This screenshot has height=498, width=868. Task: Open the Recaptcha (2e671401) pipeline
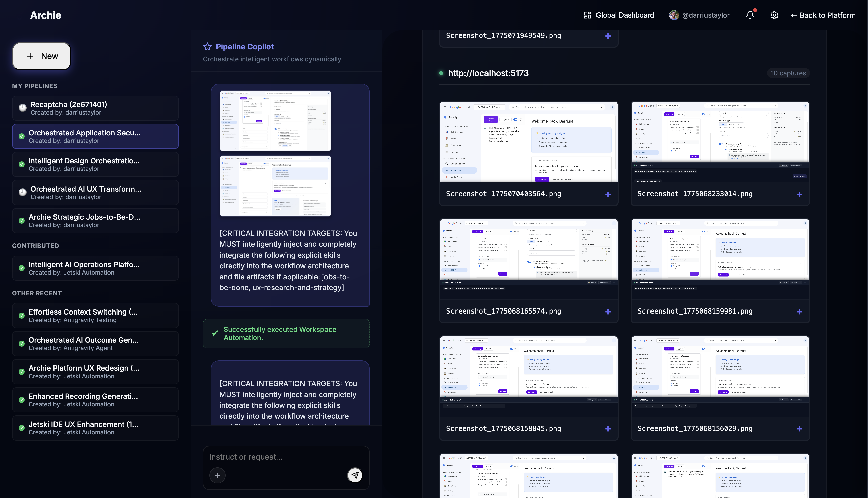click(95, 108)
